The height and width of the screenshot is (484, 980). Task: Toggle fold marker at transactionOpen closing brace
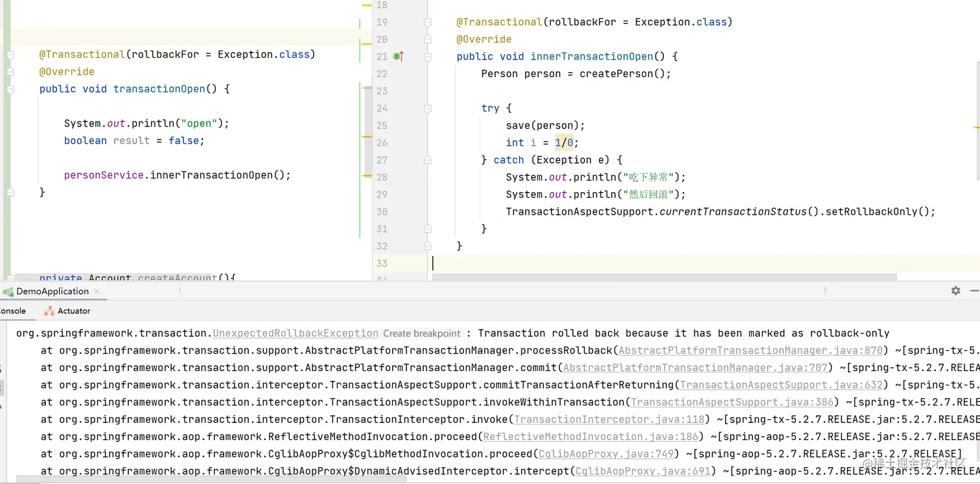10,192
